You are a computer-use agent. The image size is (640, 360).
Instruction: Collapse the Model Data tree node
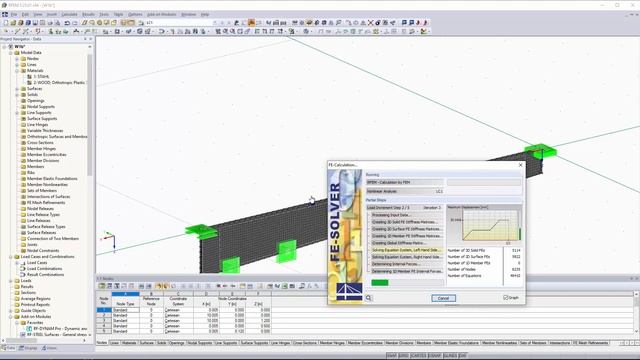pyautogui.click(x=11, y=53)
